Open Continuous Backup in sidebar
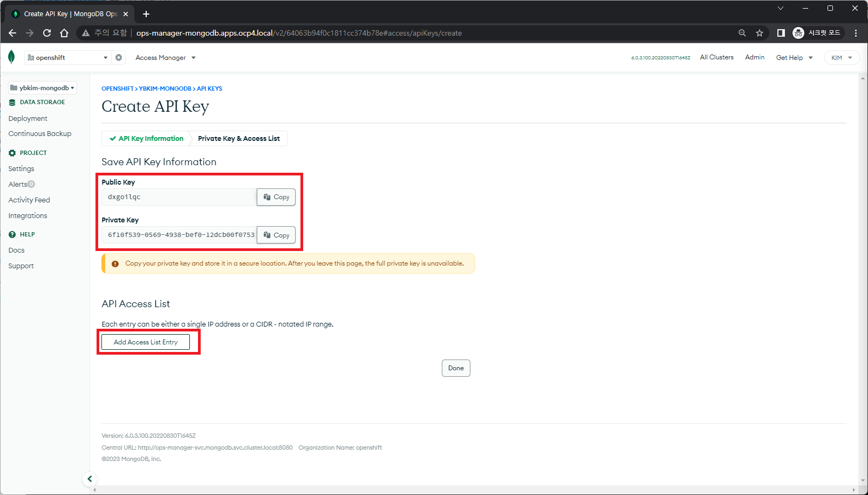The image size is (868, 495). click(x=40, y=134)
